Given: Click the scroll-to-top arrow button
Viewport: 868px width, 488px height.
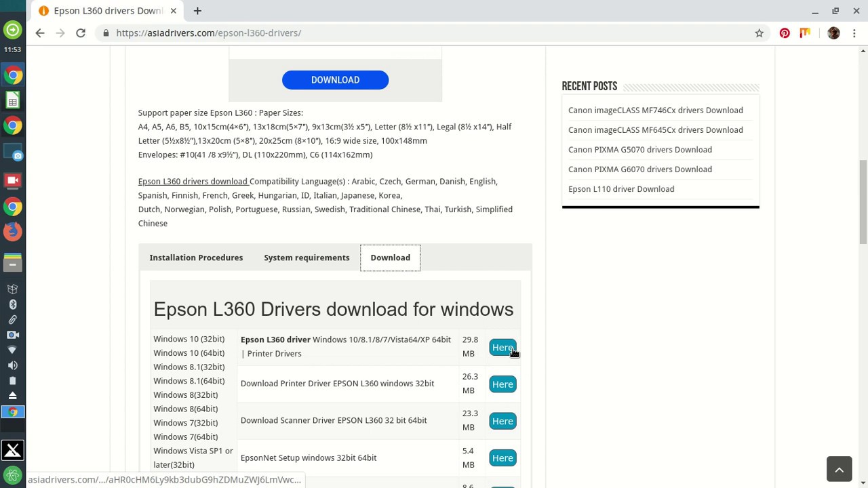Looking at the screenshot, I should [839, 469].
